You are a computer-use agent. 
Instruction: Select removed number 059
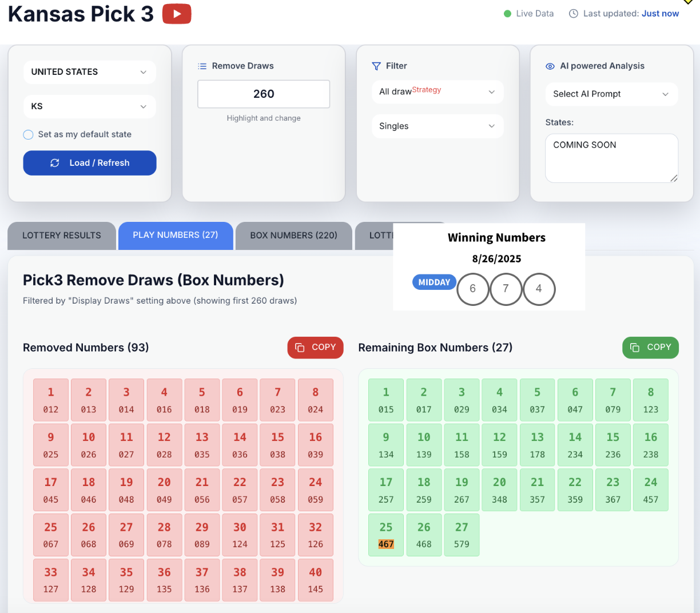[316, 491]
